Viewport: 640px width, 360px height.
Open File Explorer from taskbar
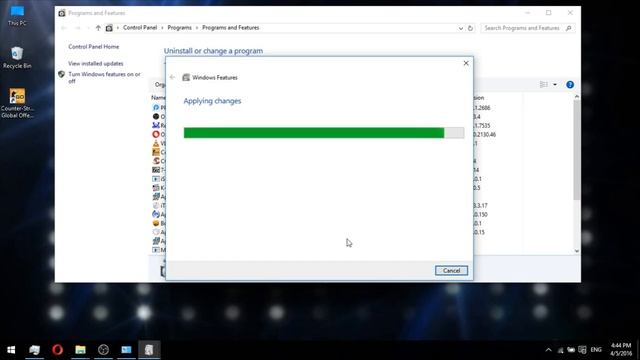[x=80, y=350]
